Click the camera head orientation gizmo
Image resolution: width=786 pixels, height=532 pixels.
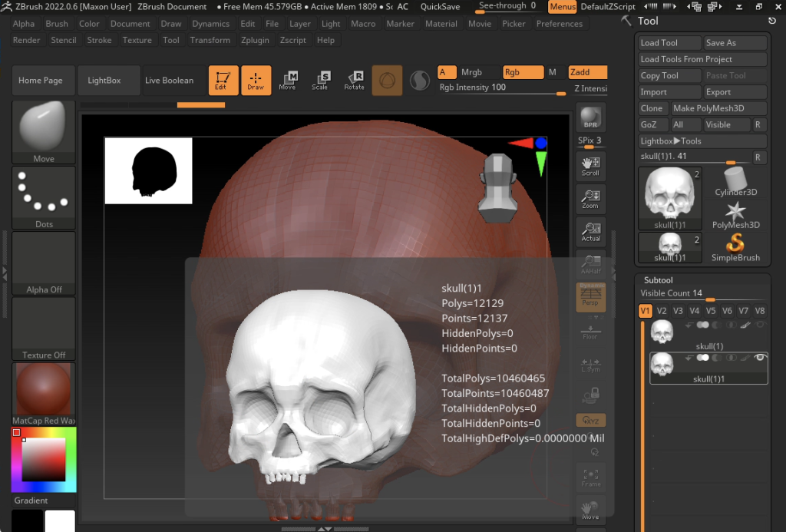pyautogui.click(x=497, y=187)
